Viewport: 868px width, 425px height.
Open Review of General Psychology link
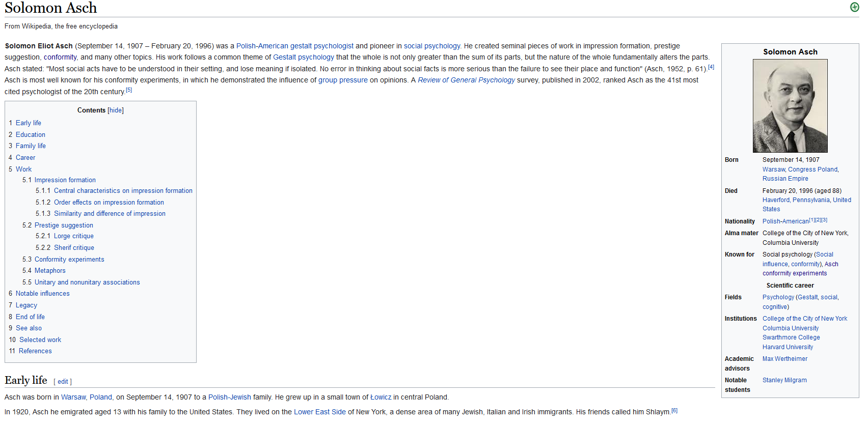click(x=467, y=80)
